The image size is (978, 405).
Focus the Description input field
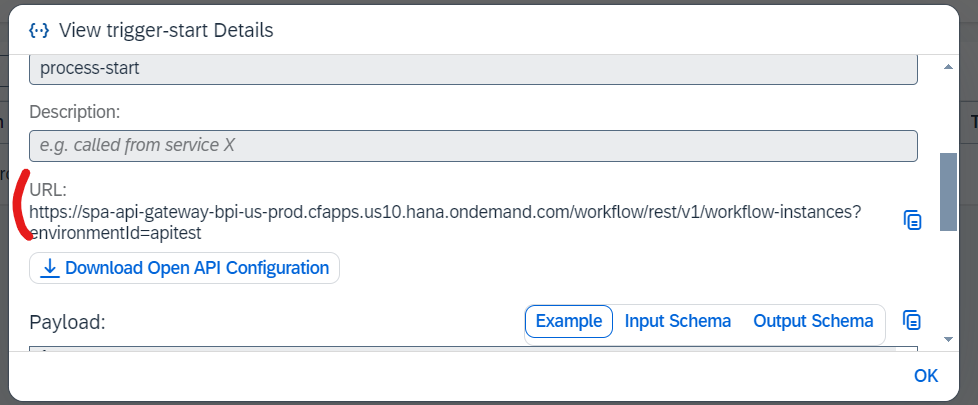[473, 145]
